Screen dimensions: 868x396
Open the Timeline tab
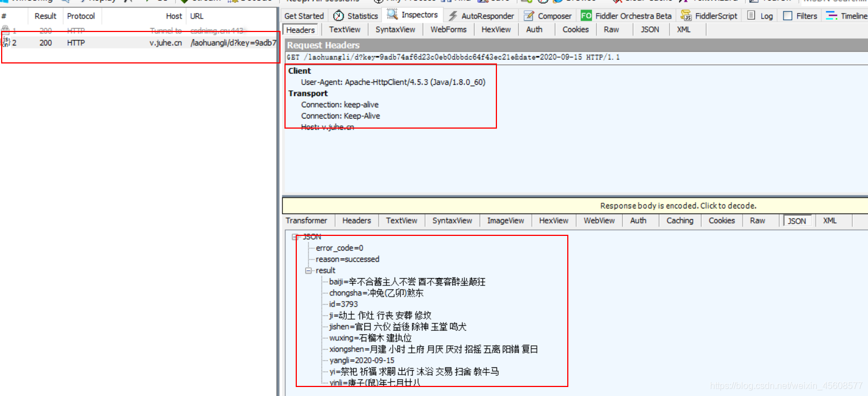(x=847, y=16)
